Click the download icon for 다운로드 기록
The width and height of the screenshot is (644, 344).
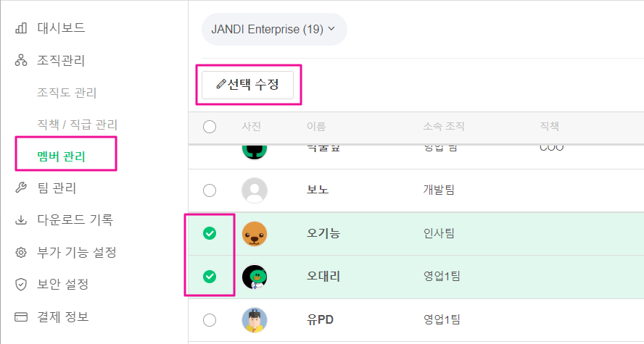click(x=21, y=220)
